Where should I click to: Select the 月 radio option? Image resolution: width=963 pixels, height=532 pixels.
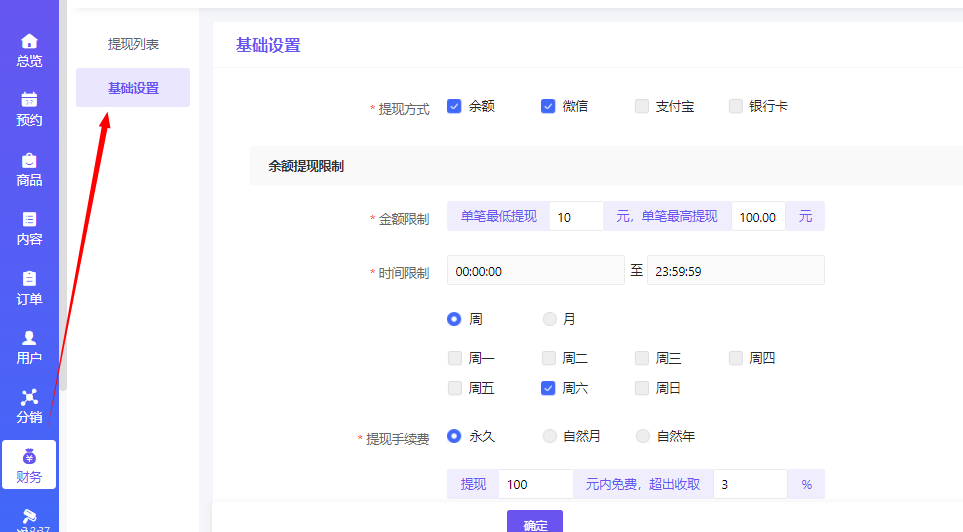[550, 319]
